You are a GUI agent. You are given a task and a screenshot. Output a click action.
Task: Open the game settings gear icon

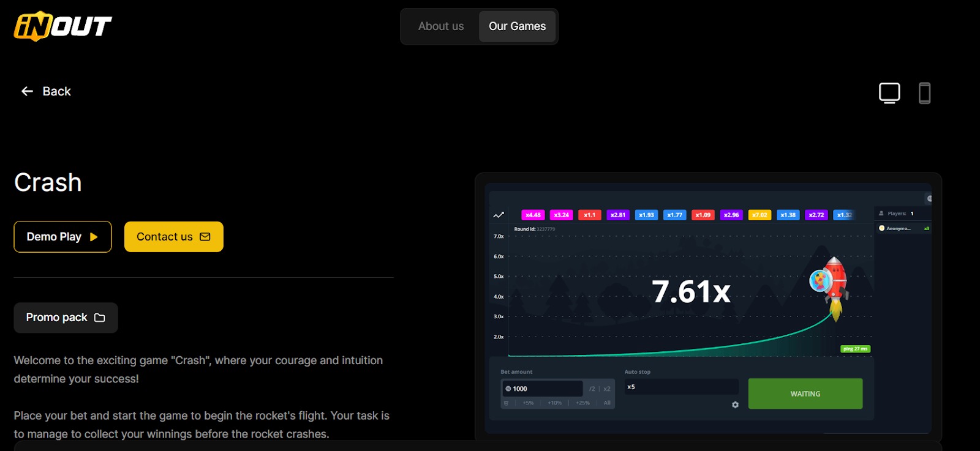tap(735, 404)
